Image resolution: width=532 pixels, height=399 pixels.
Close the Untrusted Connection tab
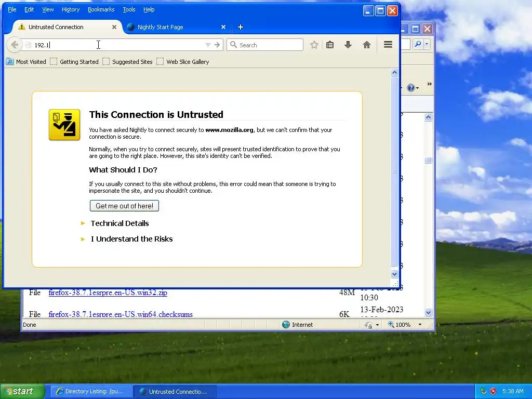click(114, 27)
